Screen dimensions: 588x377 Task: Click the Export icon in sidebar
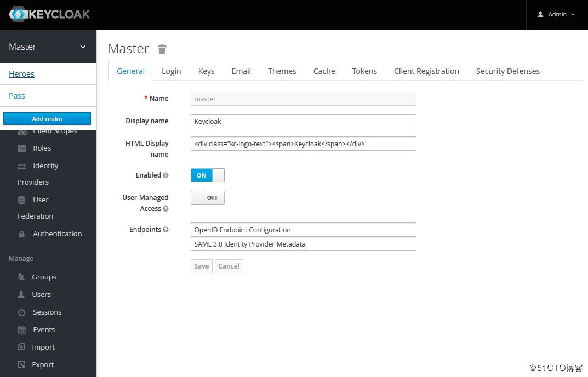click(x=21, y=364)
